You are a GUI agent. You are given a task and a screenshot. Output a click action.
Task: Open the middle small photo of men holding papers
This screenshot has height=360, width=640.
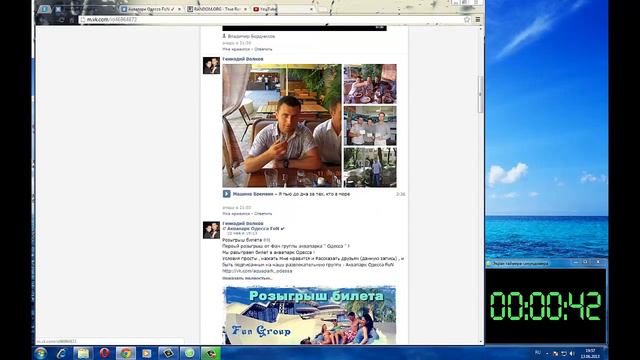click(x=370, y=126)
